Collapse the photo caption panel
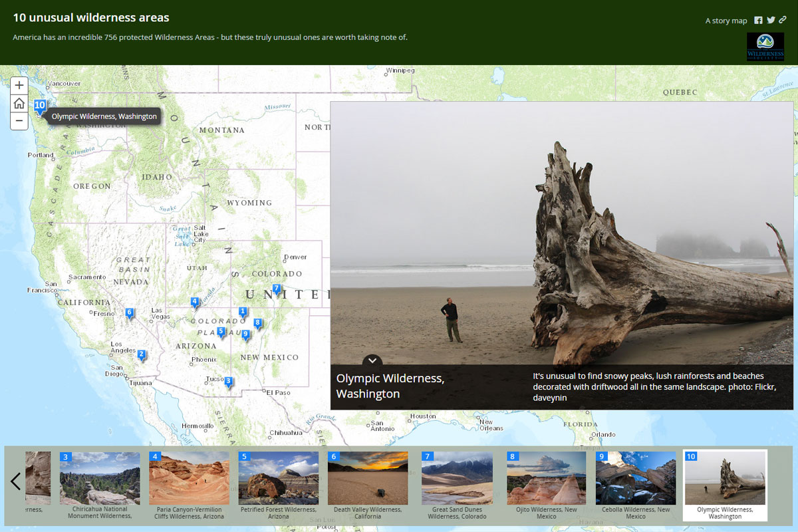Image resolution: width=798 pixels, height=532 pixels. [x=372, y=360]
